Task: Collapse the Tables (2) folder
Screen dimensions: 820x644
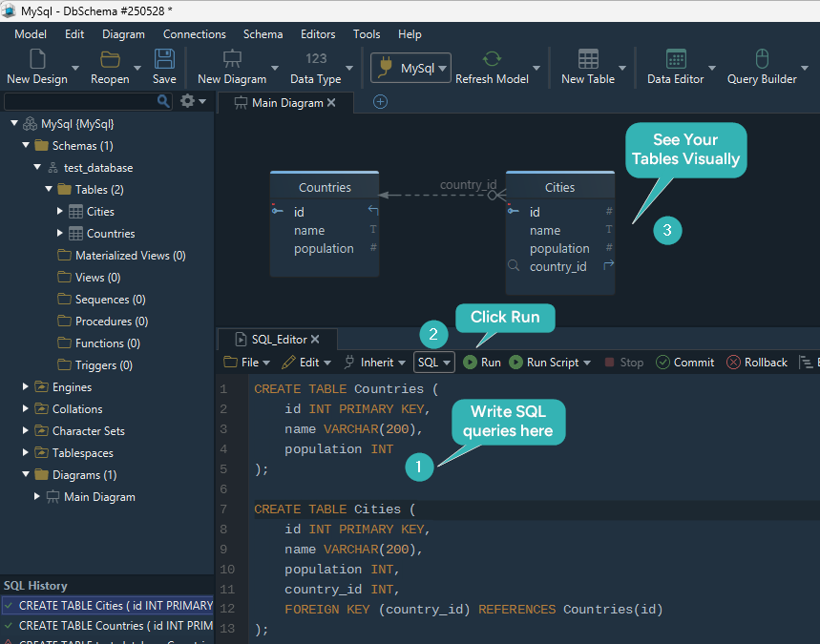Action: [x=49, y=189]
